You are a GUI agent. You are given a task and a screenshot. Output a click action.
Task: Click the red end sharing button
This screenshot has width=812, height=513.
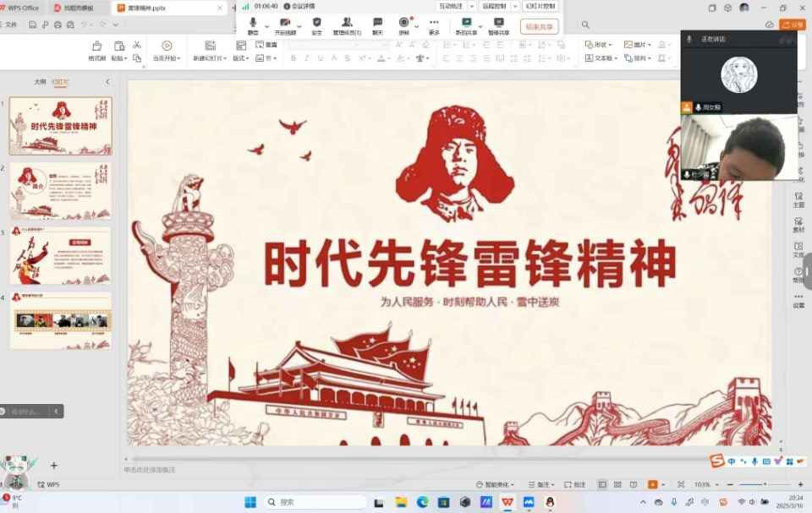[539, 26]
